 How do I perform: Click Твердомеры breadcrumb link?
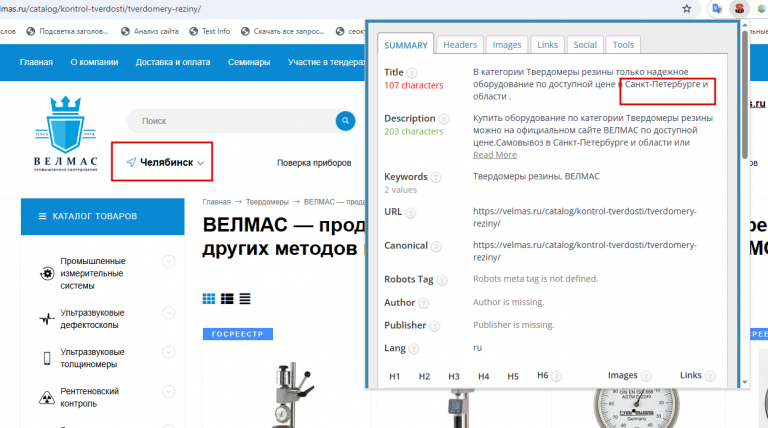(x=267, y=202)
